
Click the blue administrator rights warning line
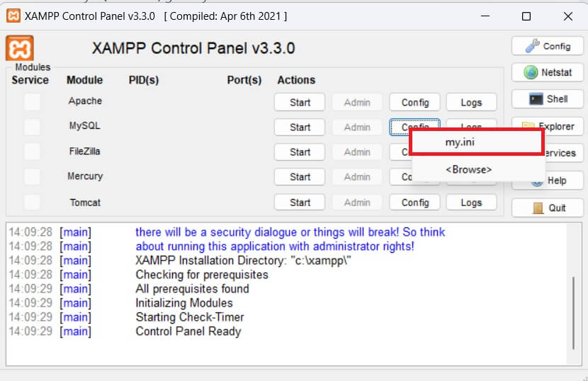[x=275, y=246]
